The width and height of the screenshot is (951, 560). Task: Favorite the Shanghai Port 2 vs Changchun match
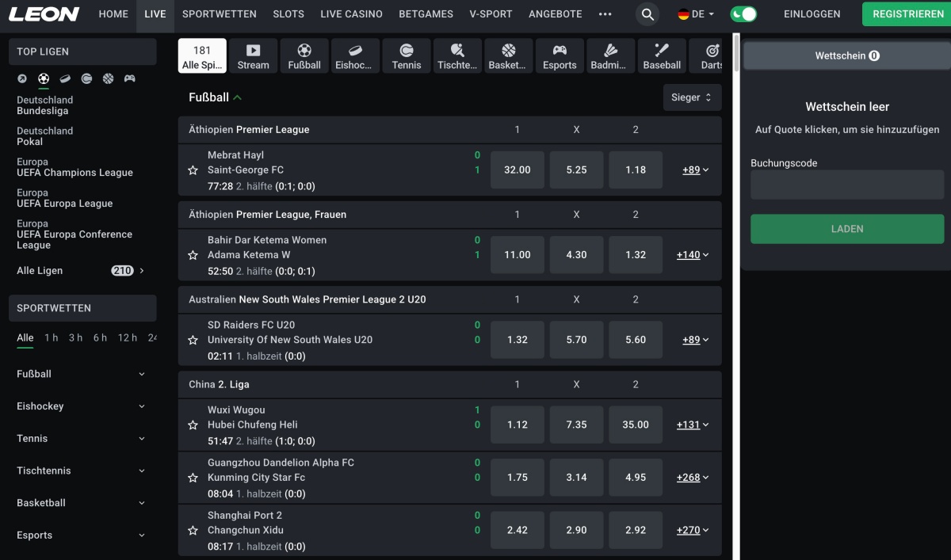[193, 530]
